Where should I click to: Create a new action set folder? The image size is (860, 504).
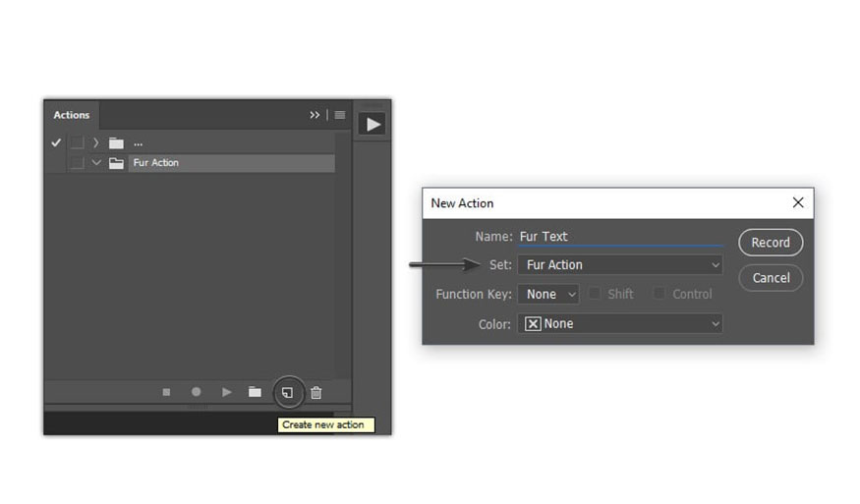coord(255,392)
